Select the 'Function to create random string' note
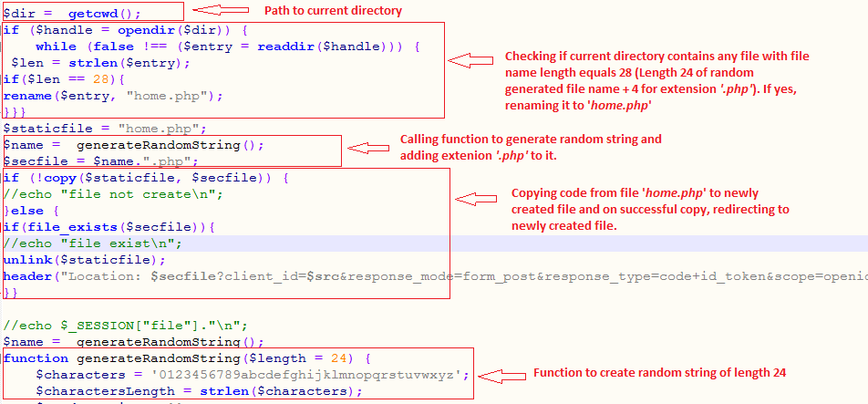The image size is (868, 404). (658, 373)
